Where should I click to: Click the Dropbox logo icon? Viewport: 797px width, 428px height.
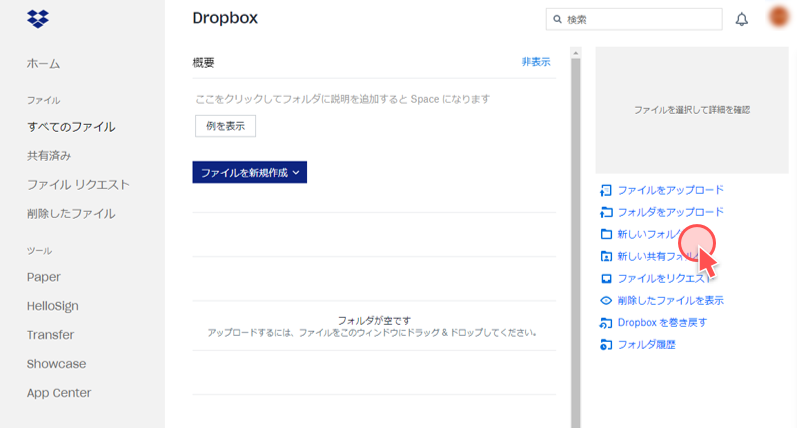click(38, 19)
